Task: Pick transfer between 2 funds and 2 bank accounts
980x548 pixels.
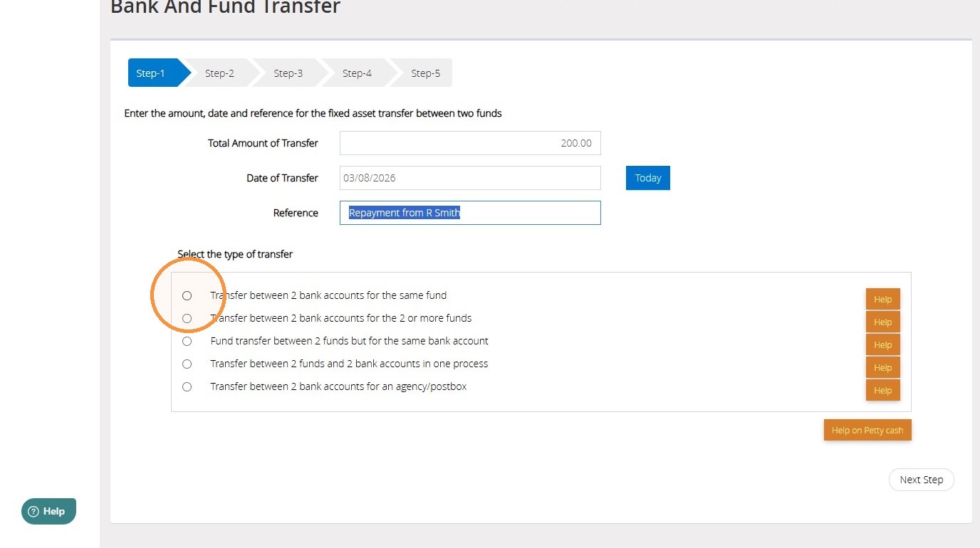Action: (187, 364)
